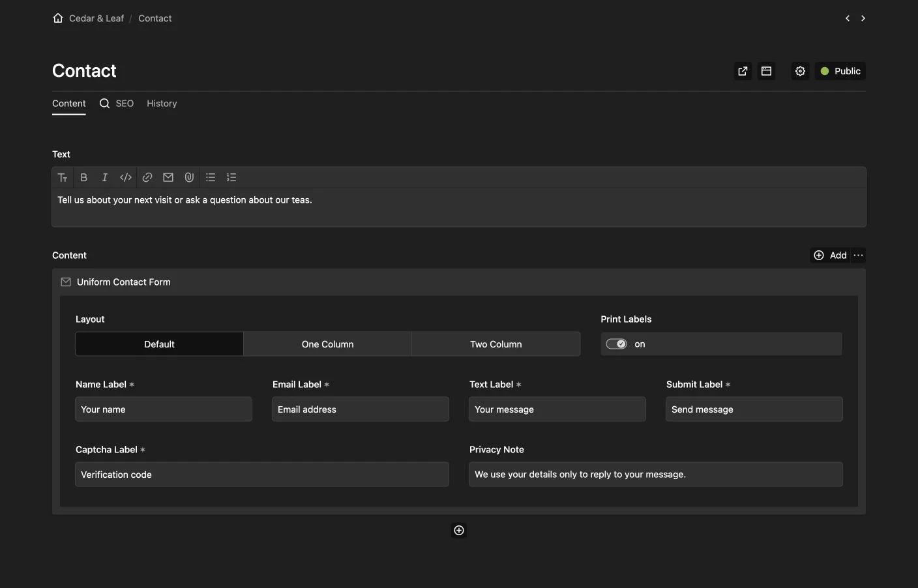Switch to the Content tab
918x588 pixels.
click(x=69, y=104)
